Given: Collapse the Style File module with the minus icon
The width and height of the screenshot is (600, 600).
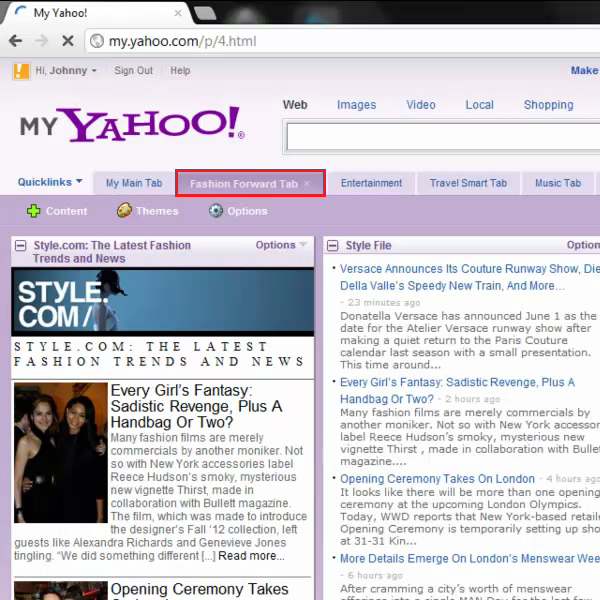Looking at the screenshot, I should click(333, 246).
